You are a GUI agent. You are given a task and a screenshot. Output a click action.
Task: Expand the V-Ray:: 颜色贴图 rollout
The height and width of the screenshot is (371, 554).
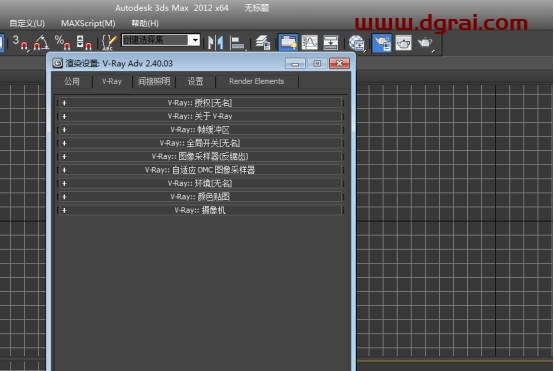pos(200,197)
